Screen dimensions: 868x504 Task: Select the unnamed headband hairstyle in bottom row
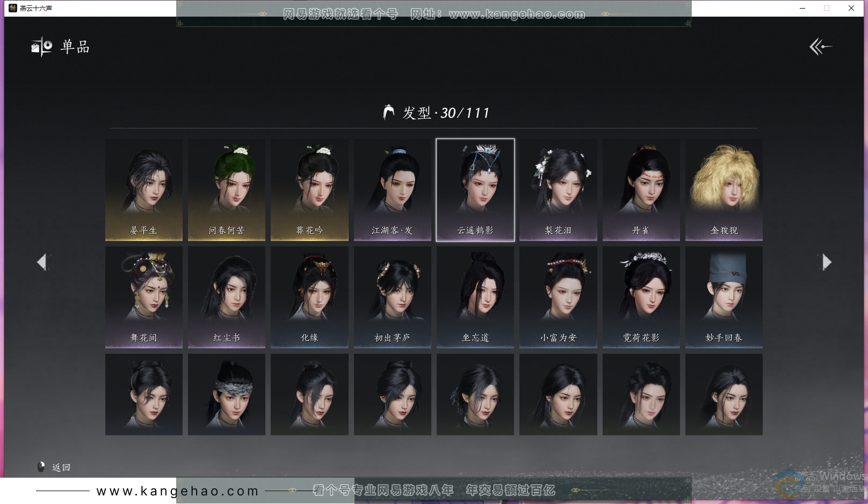tap(227, 395)
